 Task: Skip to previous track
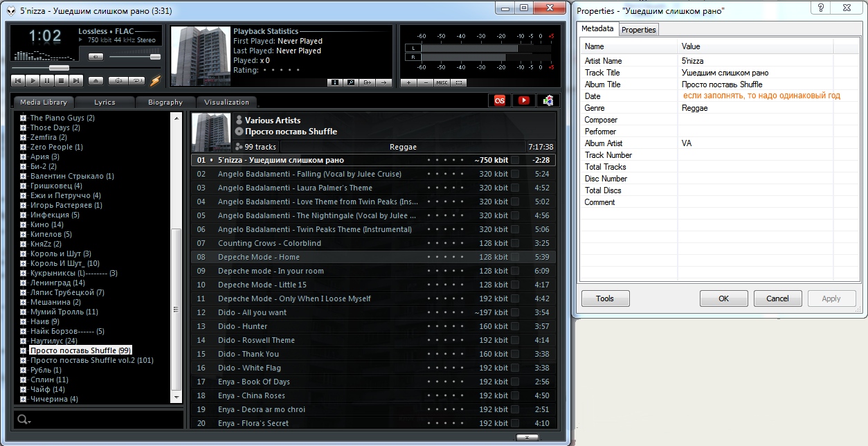point(18,80)
